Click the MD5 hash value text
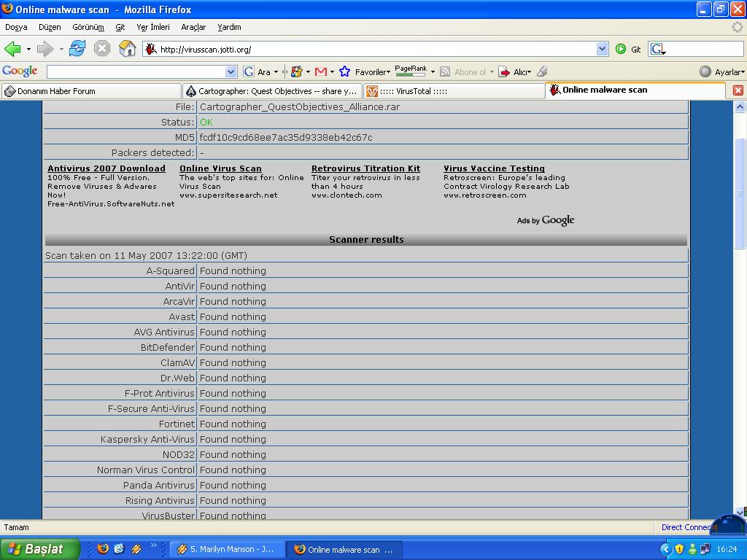Image resolution: width=747 pixels, height=560 pixels. pyautogui.click(x=286, y=138)
